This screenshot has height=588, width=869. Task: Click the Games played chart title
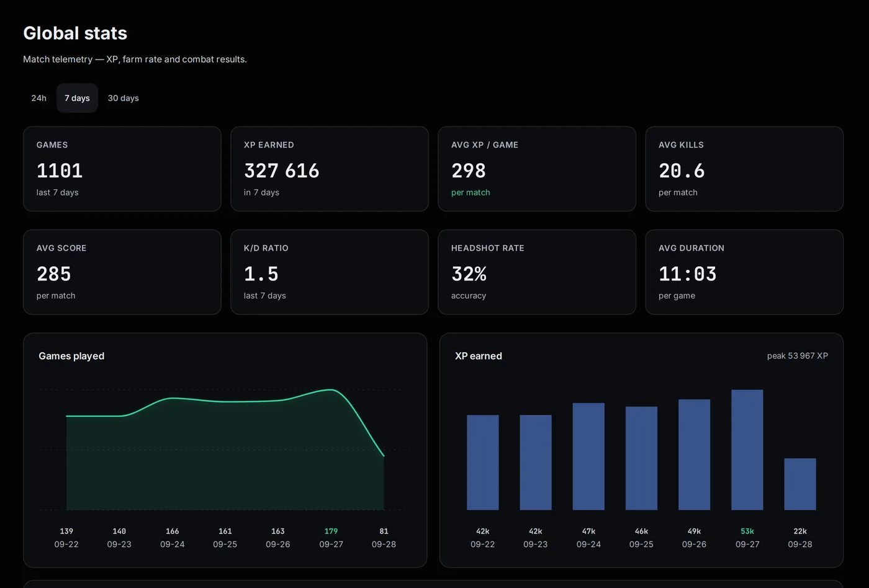(x=71, y=356)
